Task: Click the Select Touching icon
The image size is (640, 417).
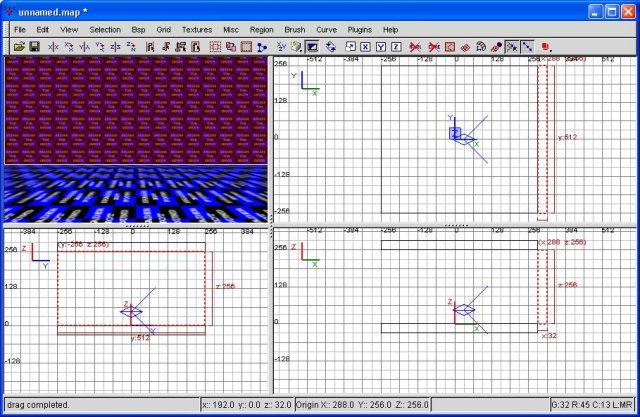Action: [x=165, y=47]
